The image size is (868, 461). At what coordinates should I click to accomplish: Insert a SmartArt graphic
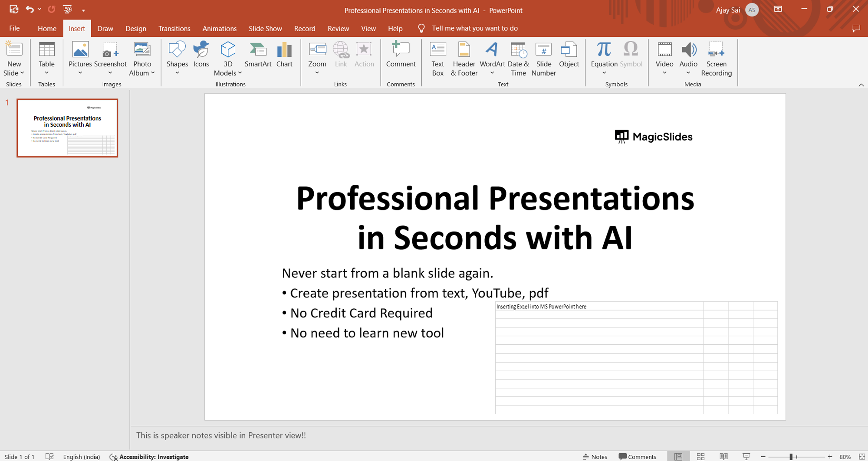(x=258, y=55)
